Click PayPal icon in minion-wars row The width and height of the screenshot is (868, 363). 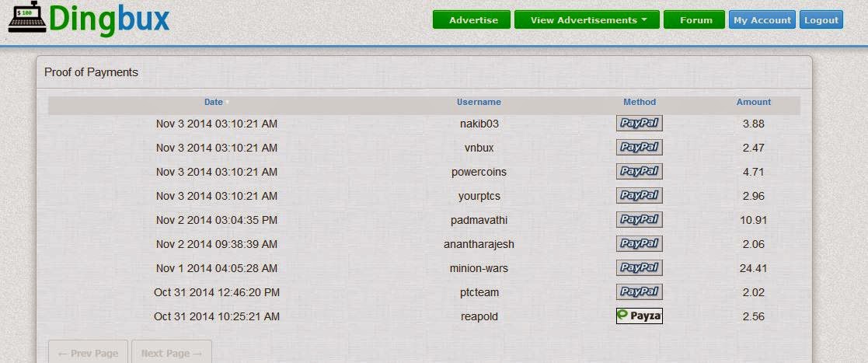pos(640,268)
